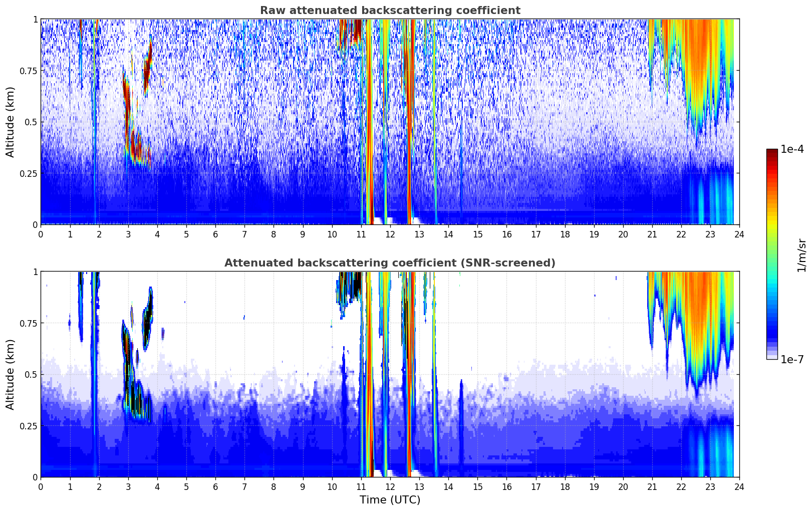Click the '6' hour tick under SNR-screened plot

[x=215, y=486]
